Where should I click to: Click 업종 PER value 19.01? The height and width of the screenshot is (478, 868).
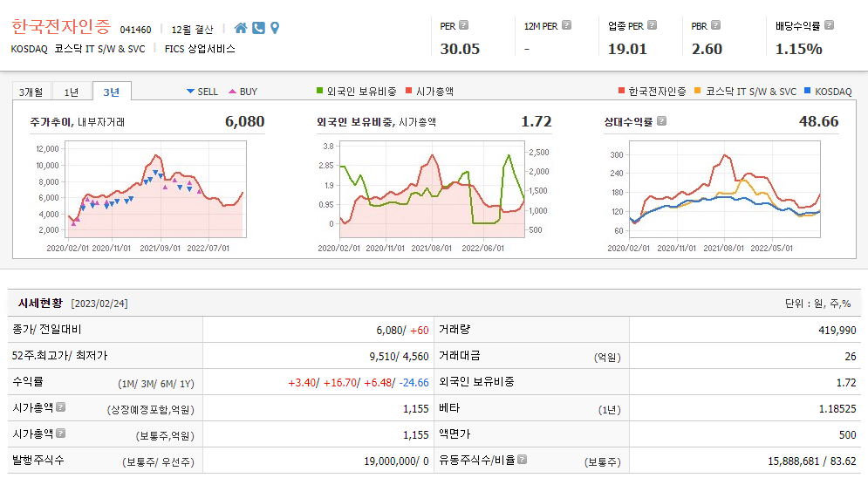coord(627,49)
